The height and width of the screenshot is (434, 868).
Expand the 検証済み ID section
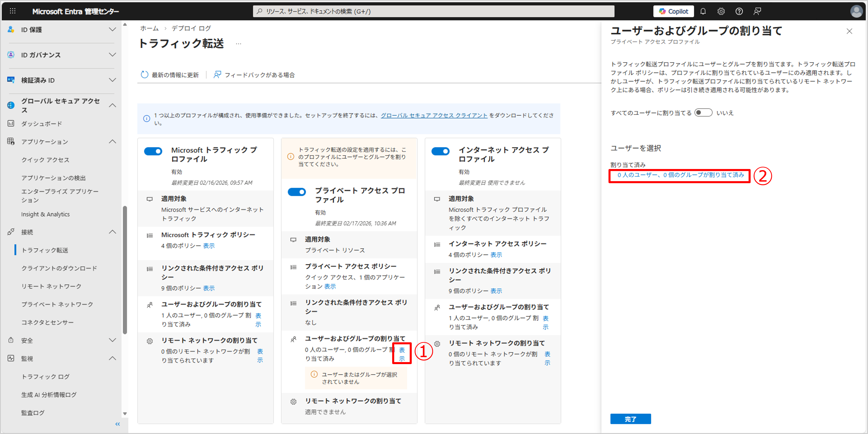pyautogui.click(x=112, y=80)
